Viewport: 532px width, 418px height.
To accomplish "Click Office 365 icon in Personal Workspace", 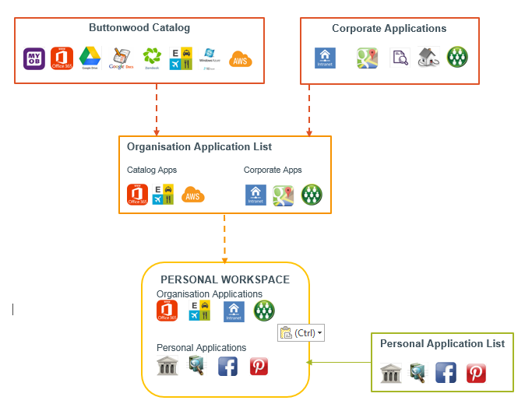I will pyautogui.click(x=167, y=311).
